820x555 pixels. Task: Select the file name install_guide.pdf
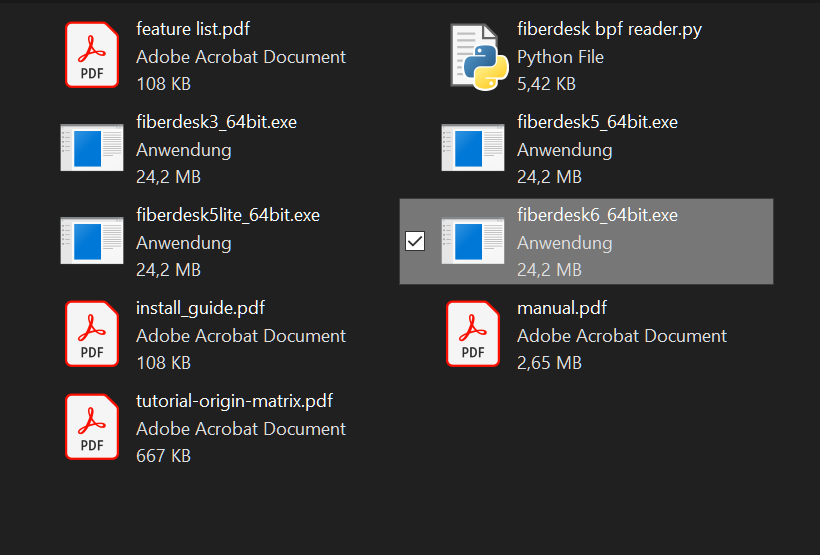pyautogui.click(x=200, y=308)
